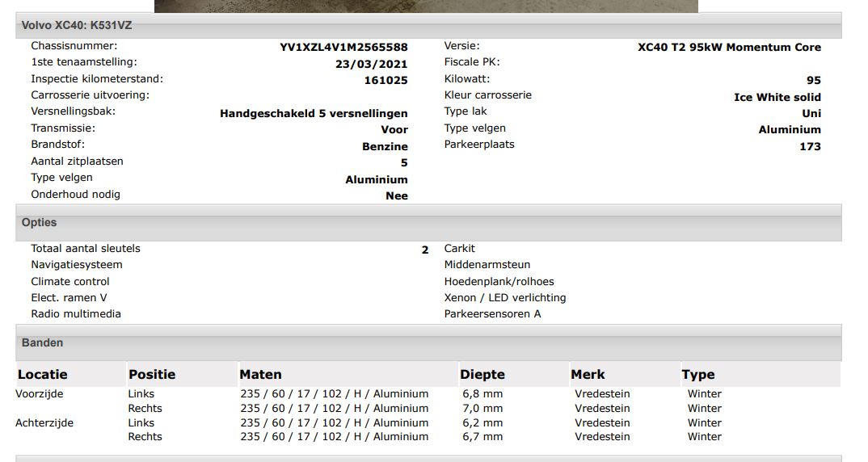Viewport: 868px width, 462px height.
Task: Click the Xenon / LED verlichting option
Action: coord(504,297)
